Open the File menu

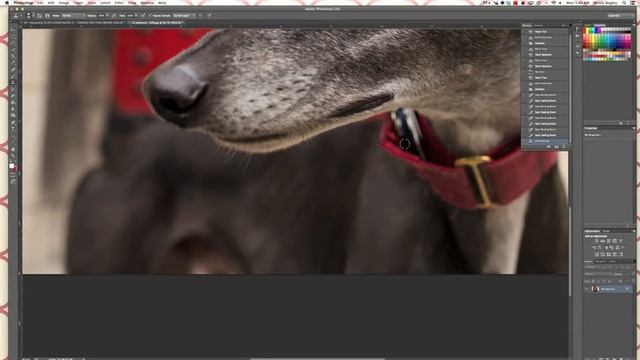coord(40,2)
